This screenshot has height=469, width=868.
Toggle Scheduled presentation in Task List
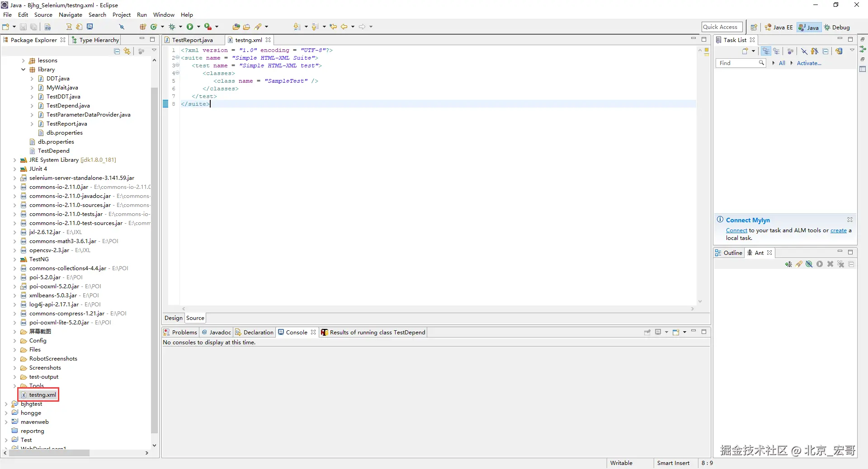pos(777,51)
